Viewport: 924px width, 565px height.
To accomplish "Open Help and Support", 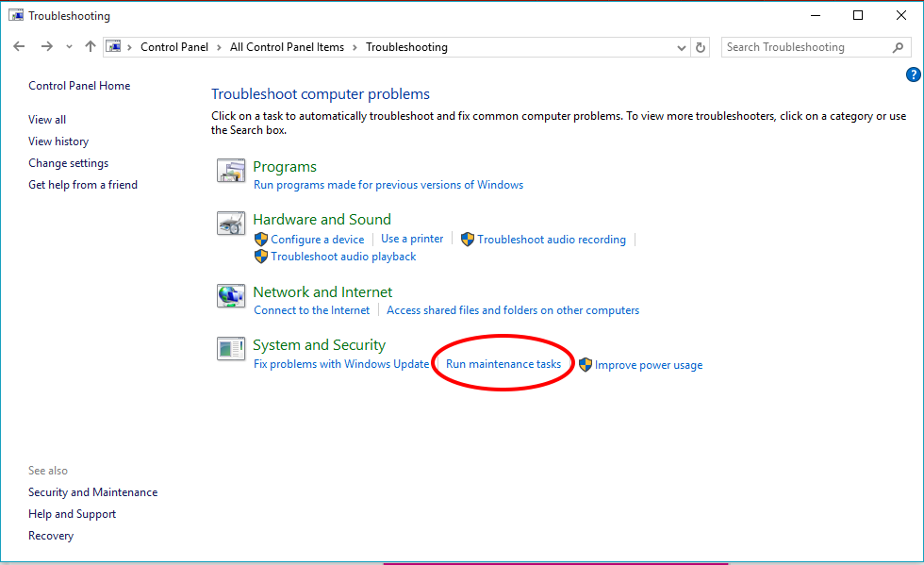I will [x=72, y=514].
